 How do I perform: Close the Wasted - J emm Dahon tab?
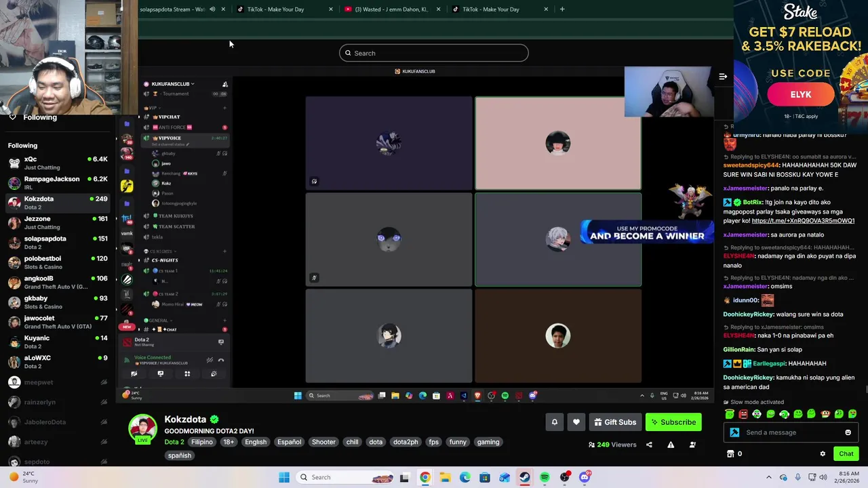coord(438,9)
